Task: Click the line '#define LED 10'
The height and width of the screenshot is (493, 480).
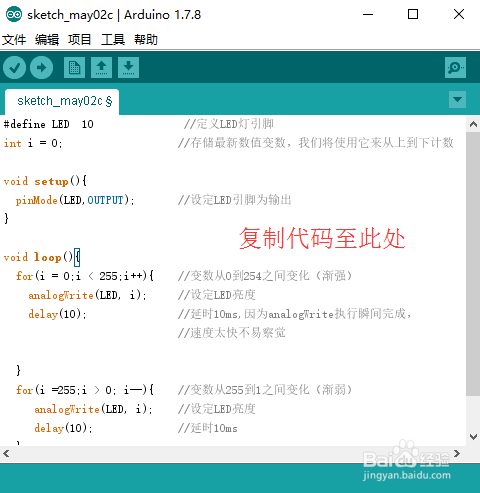Action: [49, 124]
